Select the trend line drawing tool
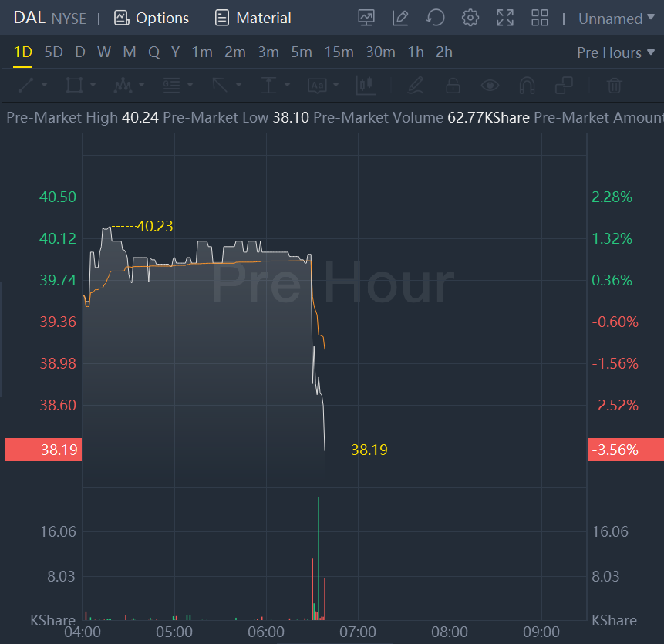664x644 pixels. (26, 85)
